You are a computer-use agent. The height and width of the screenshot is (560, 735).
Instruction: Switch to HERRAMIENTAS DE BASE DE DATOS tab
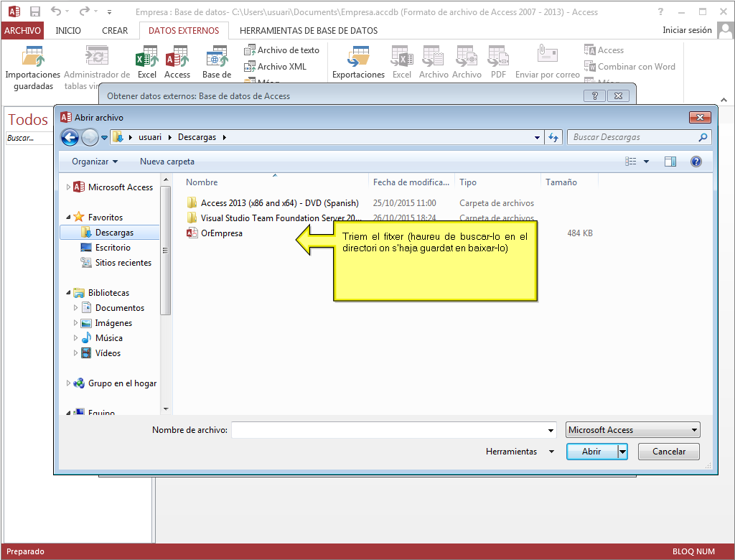pos(309,30)
